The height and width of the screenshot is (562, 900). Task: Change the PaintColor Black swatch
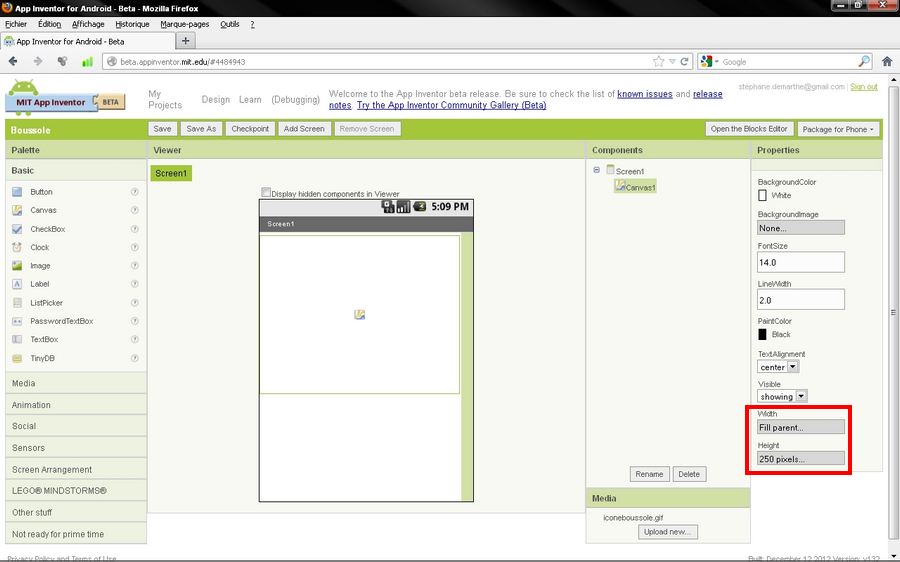point(762,334)
